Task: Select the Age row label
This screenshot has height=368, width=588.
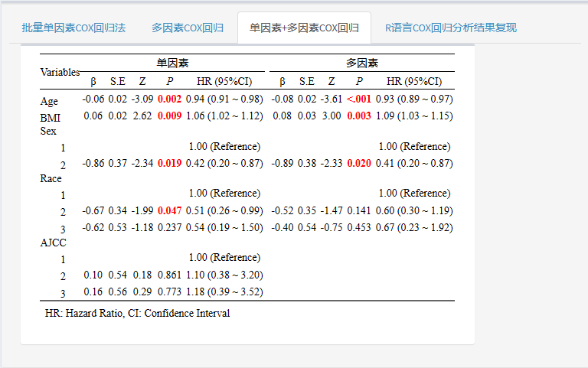Action: (49, 100)
